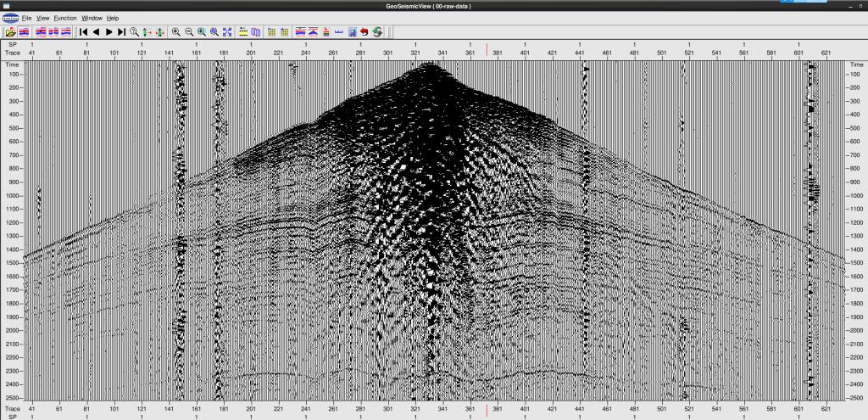Screen dimensions: 868x420
Task: Click the zoom in magnifier icon
Action: pyautogui.click(x=175, y=31)
